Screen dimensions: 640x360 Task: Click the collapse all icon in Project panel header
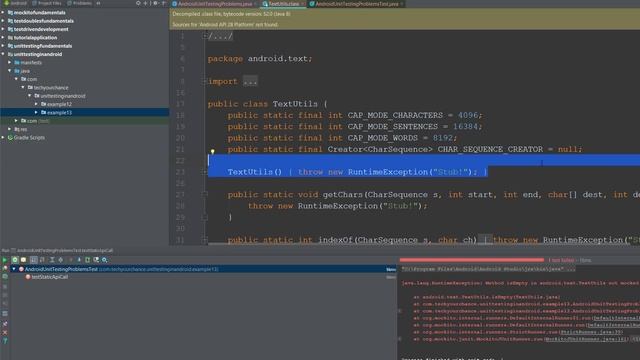(x=145, y=3)
